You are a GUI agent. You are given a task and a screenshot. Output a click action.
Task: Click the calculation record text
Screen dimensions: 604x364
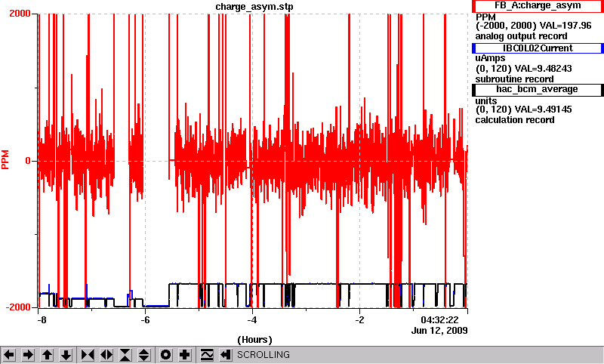515,120
